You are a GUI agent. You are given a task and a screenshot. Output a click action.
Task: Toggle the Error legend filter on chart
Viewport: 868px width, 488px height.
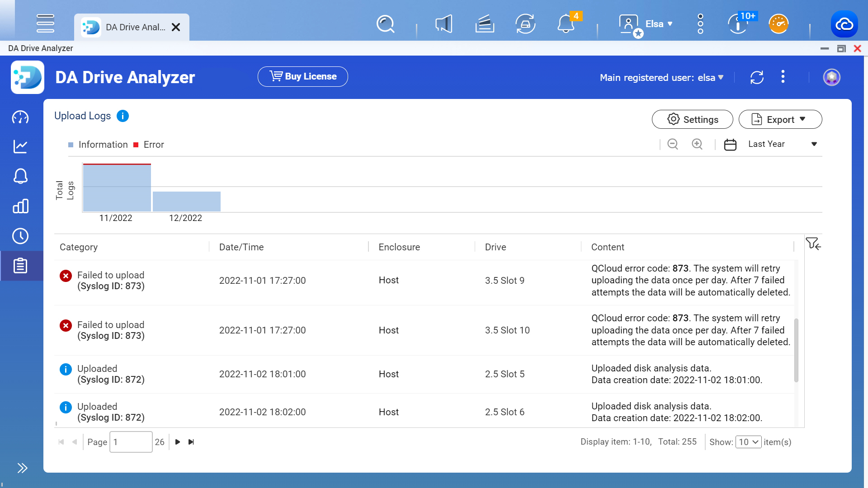coord(148,144)
